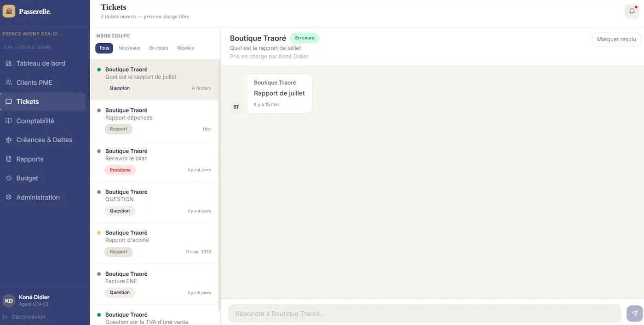Switch to the Nouveaux filter tab
The height and width of the screenshot is (325, 644).
coord(129,48)
